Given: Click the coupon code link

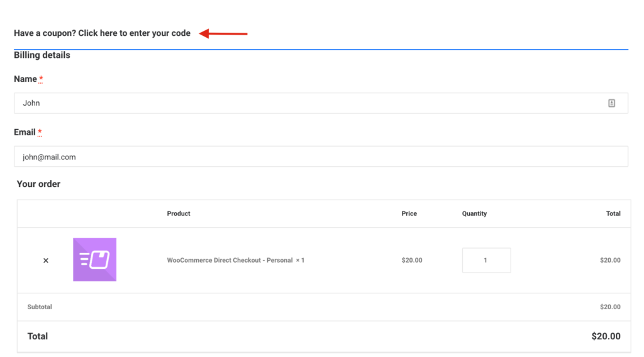Looking at the screenshot, I should click(102, 33).
